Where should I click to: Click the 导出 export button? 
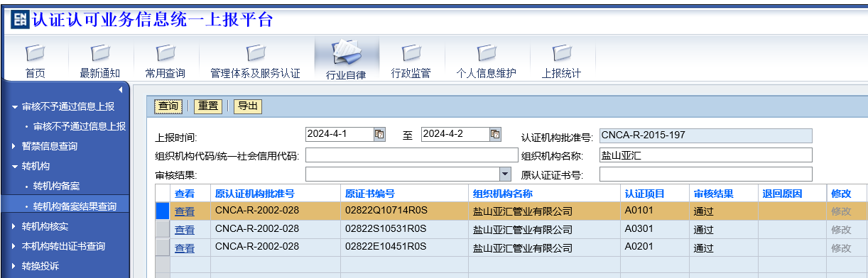click(248, 106)
